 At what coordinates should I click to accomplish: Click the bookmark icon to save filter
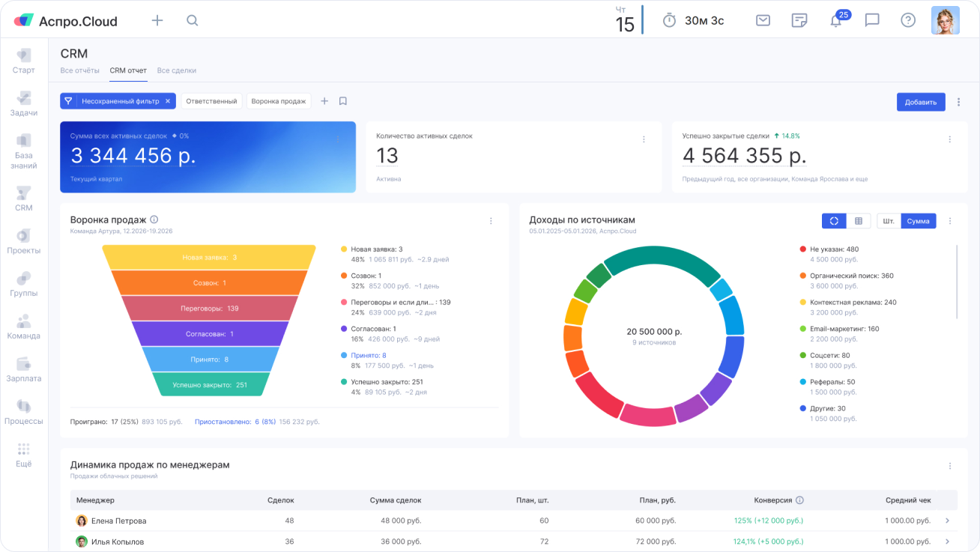pos(342,101)
